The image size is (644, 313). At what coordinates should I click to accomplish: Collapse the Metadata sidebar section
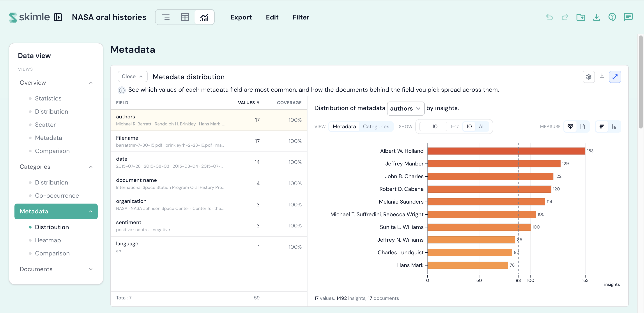[91, 211]
